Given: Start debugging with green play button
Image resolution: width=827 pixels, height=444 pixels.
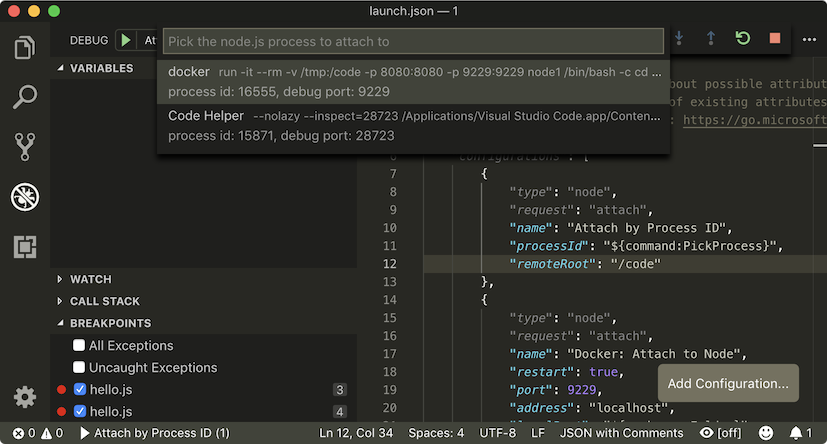Looking at the screenshot, I should point(126,40).
